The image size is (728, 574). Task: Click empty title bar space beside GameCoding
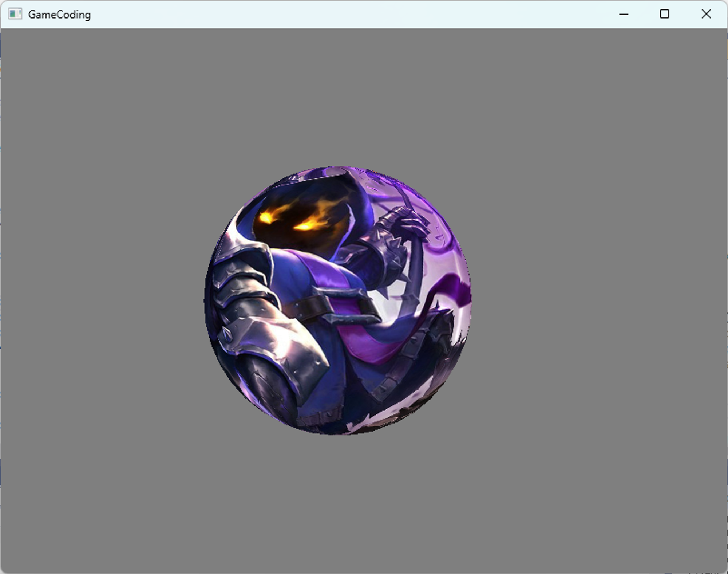pyautogui.click(x=328, y=15)
